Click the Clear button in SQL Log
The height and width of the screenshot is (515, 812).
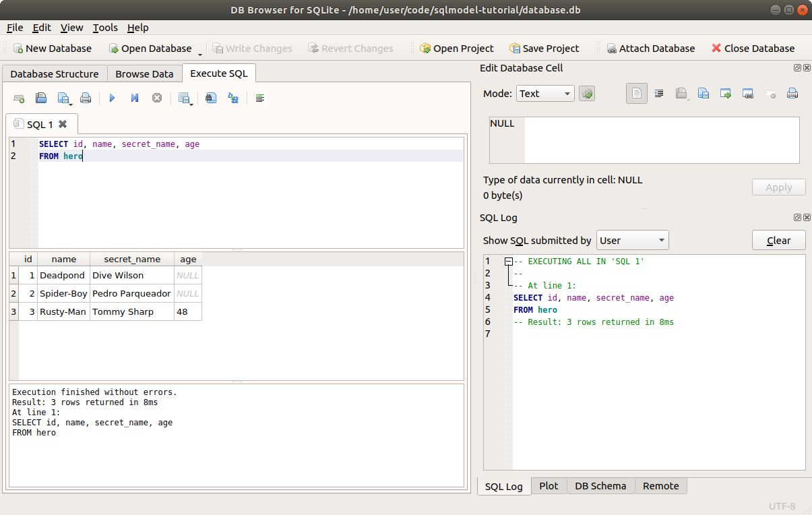pos(778,240)
